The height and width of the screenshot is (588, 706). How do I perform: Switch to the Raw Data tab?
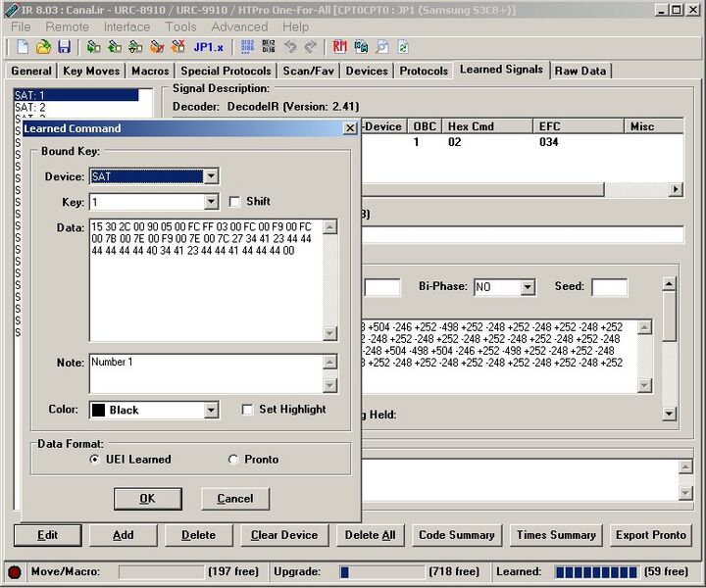[x=580, y=72]
